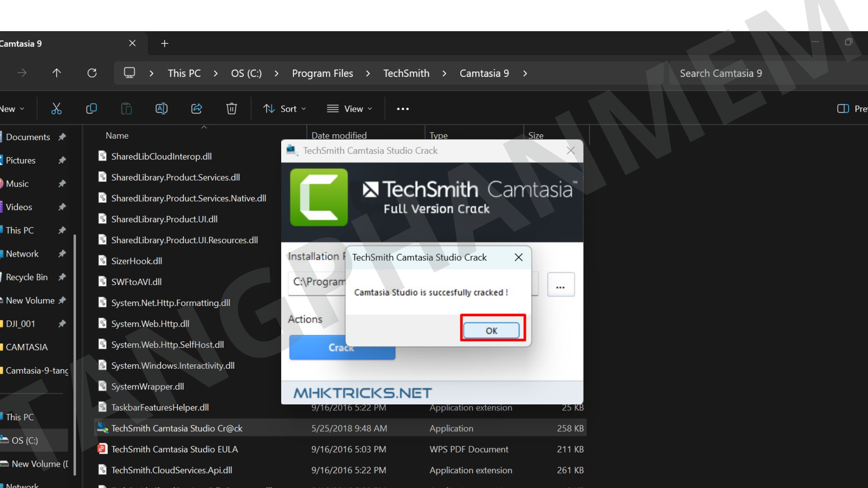This screenshot has height=488, width=868.
Task: Open the See more ellipsis menu
Action: pyautogui.click(x=403, y=109)
